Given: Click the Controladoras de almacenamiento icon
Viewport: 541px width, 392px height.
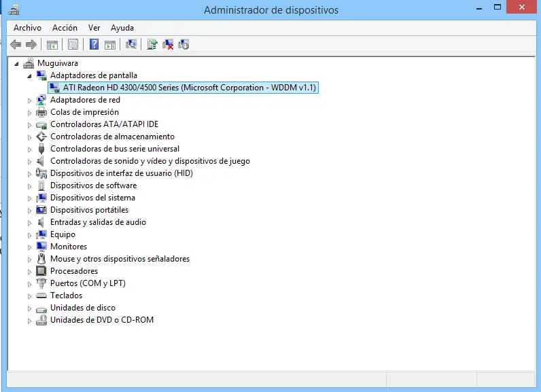Looking at the screenshot, I should 41,137.
